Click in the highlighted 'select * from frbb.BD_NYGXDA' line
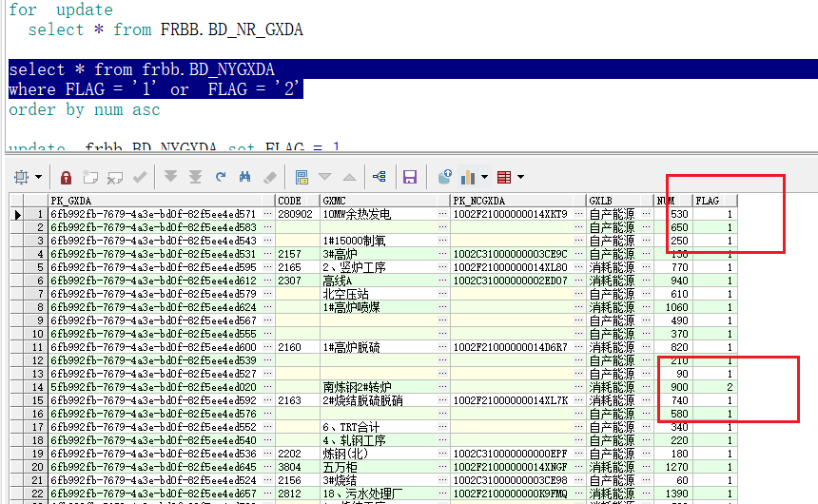818x504 pixels. (x=142, y=69)
